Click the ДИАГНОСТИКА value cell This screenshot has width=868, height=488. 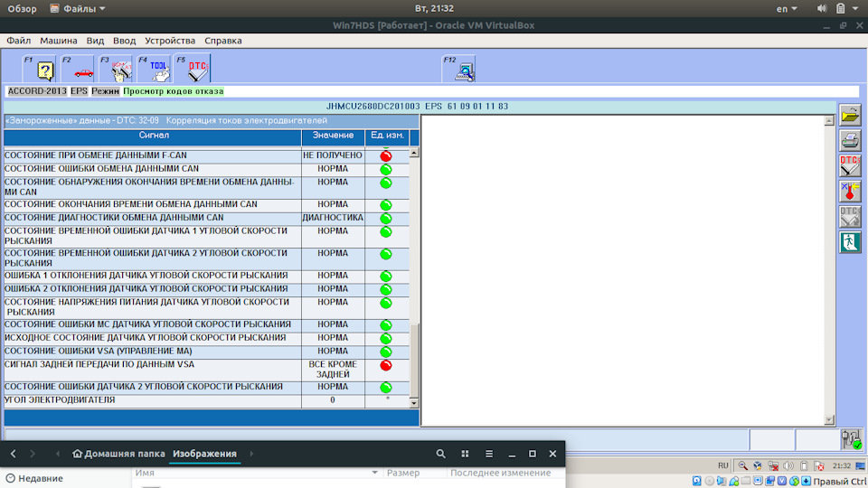tap(333, 218)
